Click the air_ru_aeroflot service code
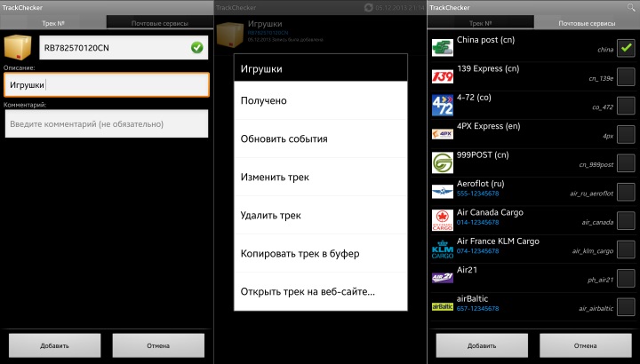This screenshot has width=640, height=364. click(x=591, y=194)
